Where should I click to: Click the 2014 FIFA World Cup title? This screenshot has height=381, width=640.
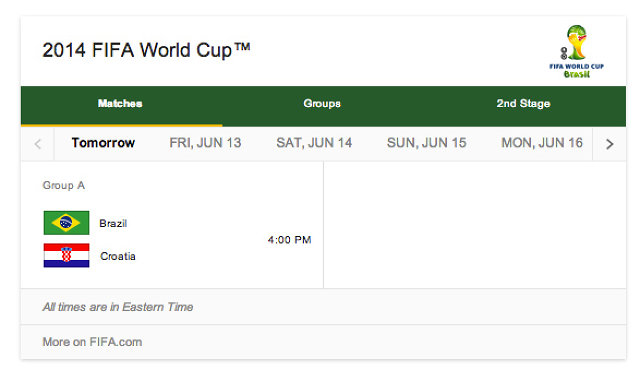pos(146,51)
